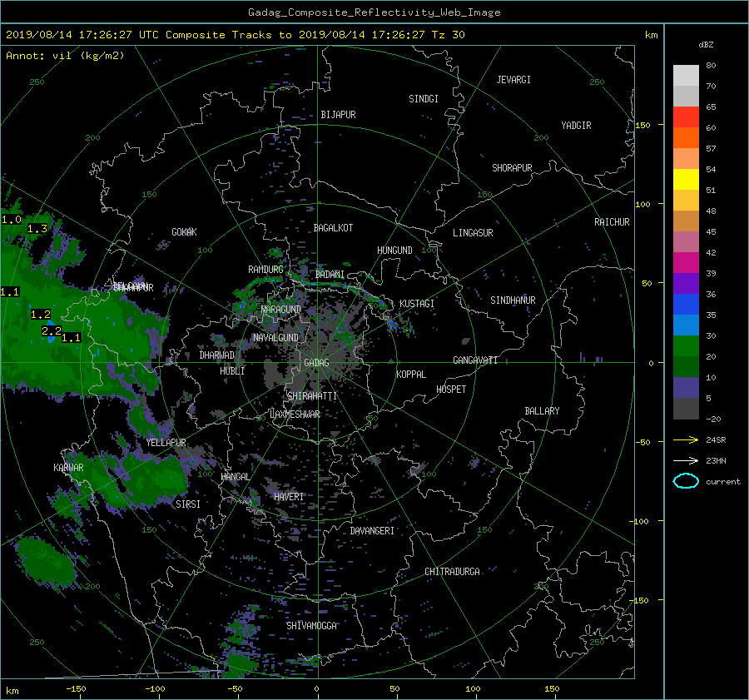Click the -20 dBZ legend value

(x=712, y=419)
